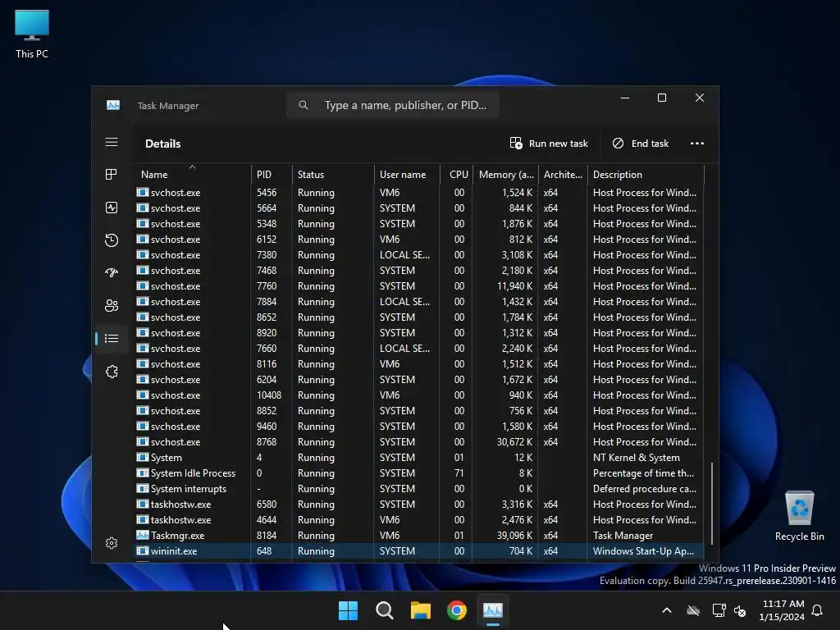
Task: Open File Explorer from the taskbar
Action: [421, 610]
